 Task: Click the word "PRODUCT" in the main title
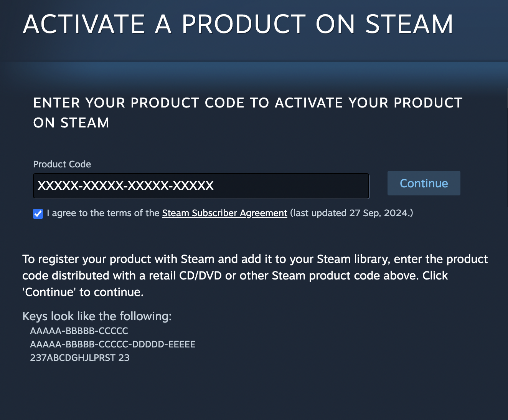coord(244,24)
